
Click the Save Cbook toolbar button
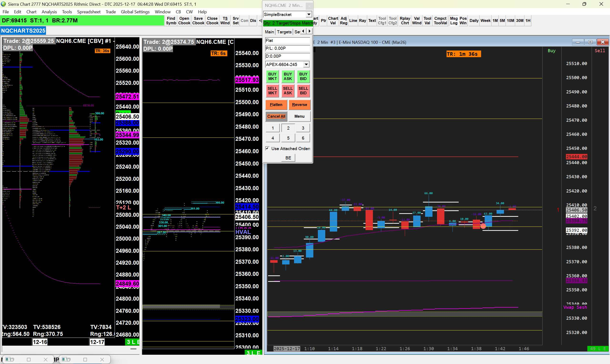[198, 20]
